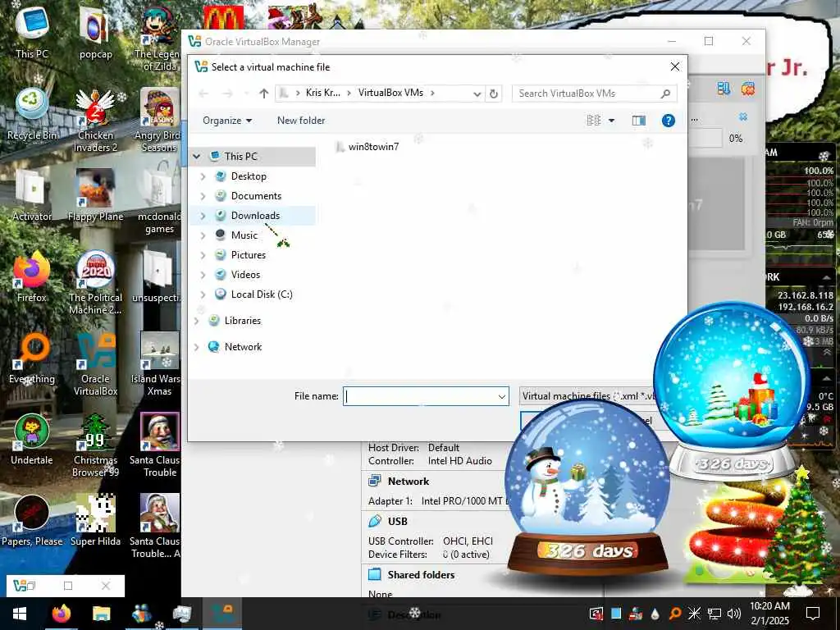Select Documents in the navigation pane

tap(256, 196)
